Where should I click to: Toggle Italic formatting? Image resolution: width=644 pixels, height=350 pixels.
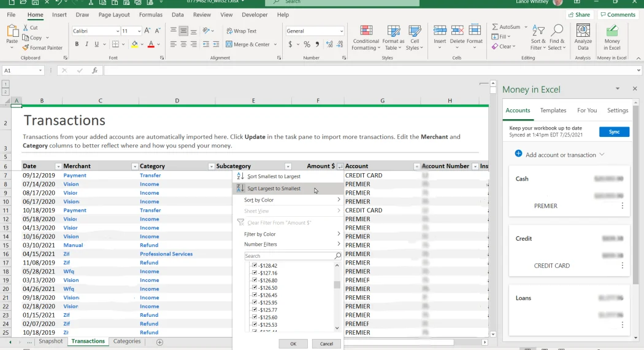tap(86, 44)
